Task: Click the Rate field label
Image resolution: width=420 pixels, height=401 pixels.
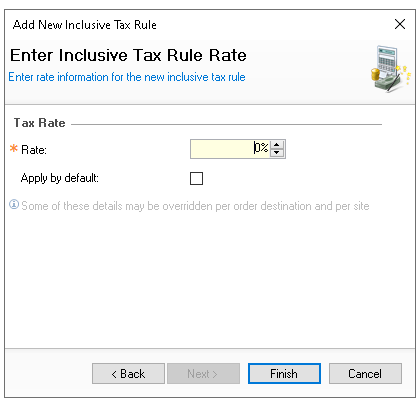Action: (34, 150)
